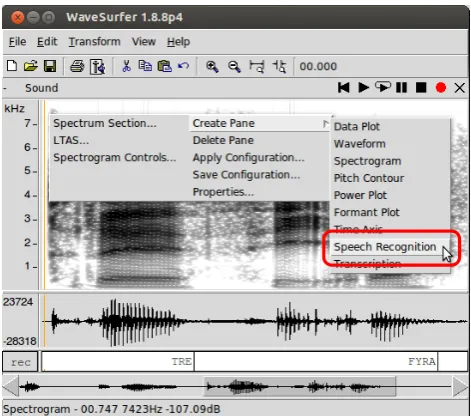This screenshot has height=416, width=471.
Task: Skip to the start of the sound
Action: (344, 88)
